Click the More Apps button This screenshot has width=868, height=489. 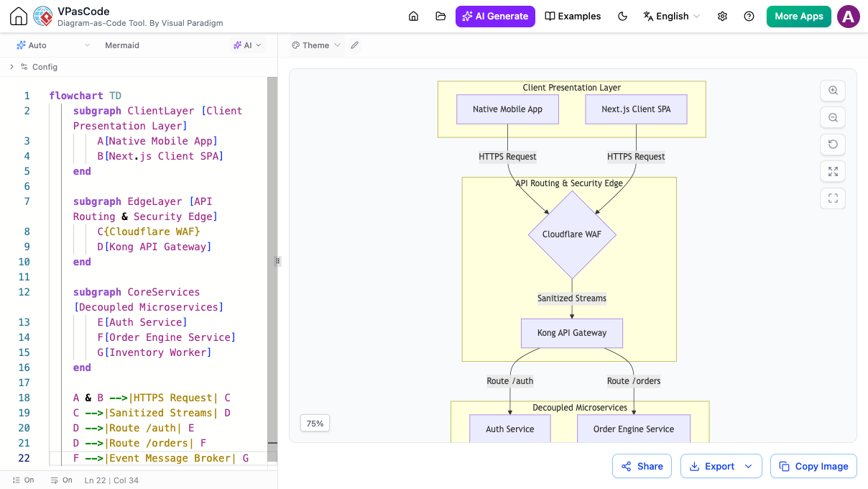point(799,16)
